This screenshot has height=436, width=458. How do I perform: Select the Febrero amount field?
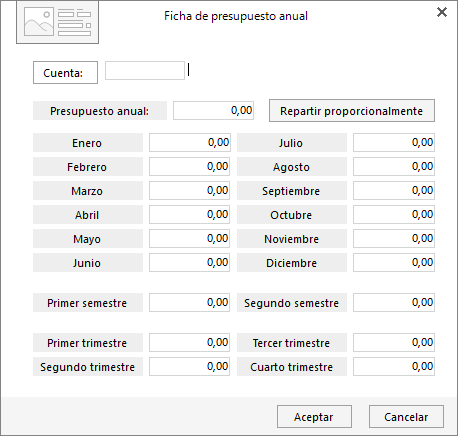click(x=190, y=166)
